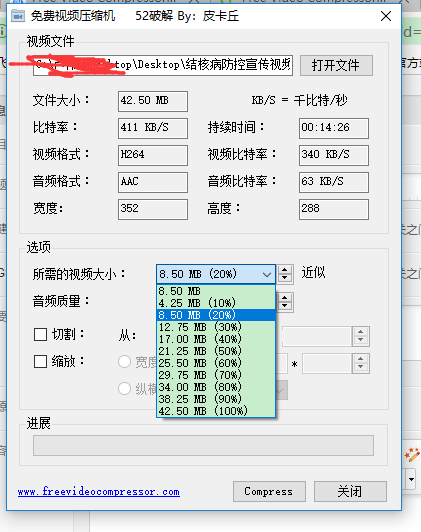Decrease the desired video size with spinner down
421x532 pixels.
(x=285, y=278)
